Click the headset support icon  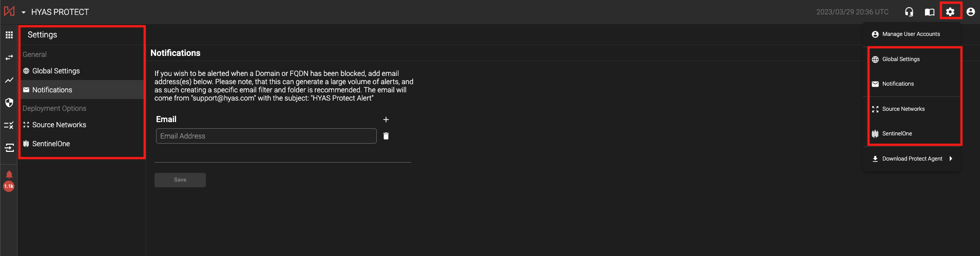pos(909,12)
